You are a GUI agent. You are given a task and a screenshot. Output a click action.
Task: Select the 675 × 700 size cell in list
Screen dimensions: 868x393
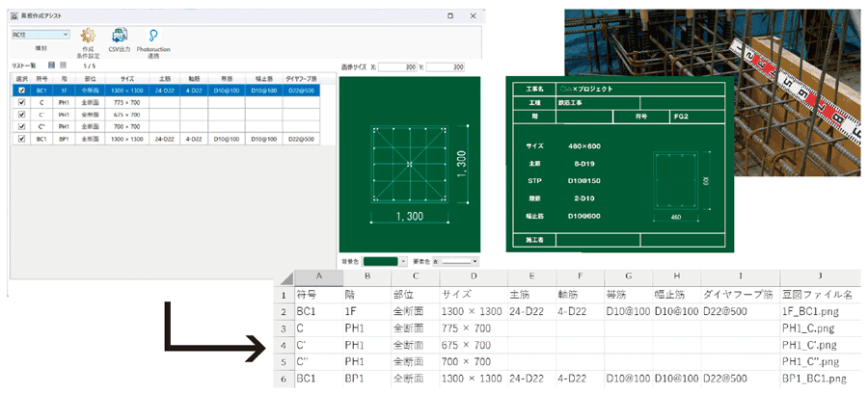126,115
